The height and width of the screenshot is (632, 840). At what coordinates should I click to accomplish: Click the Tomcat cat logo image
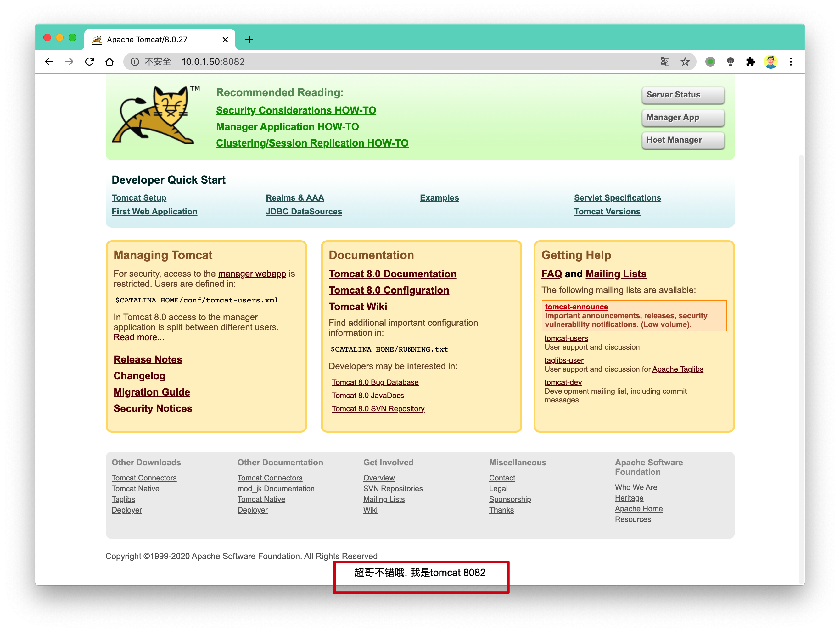coord(156,115)
